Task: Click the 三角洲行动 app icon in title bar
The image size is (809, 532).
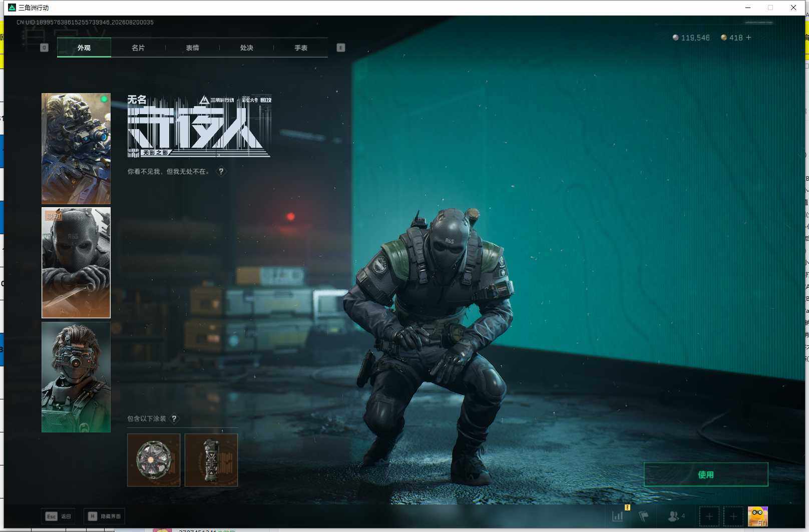Action: pyautogui.click(x=12, y=8)
